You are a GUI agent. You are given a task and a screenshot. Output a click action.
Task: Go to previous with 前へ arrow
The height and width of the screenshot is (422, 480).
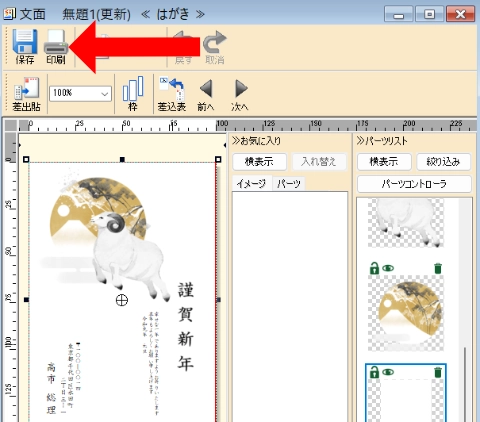[206, 88]
